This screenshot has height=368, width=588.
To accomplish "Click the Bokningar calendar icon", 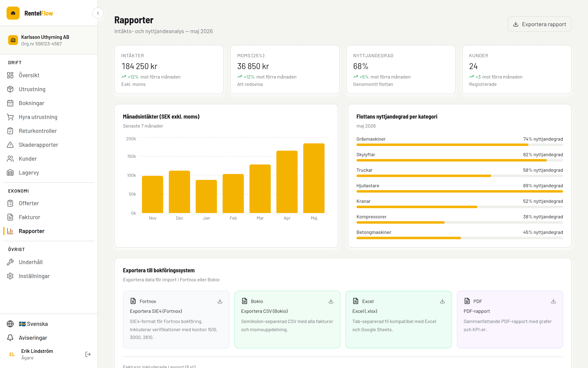I will coord(10,103).
